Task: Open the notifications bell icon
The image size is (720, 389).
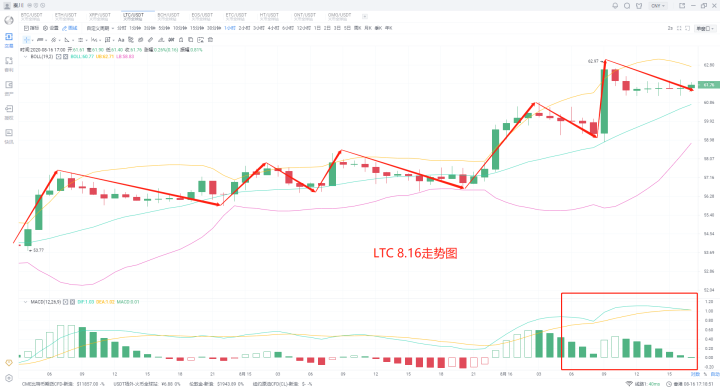Action: tap(615, 6)
